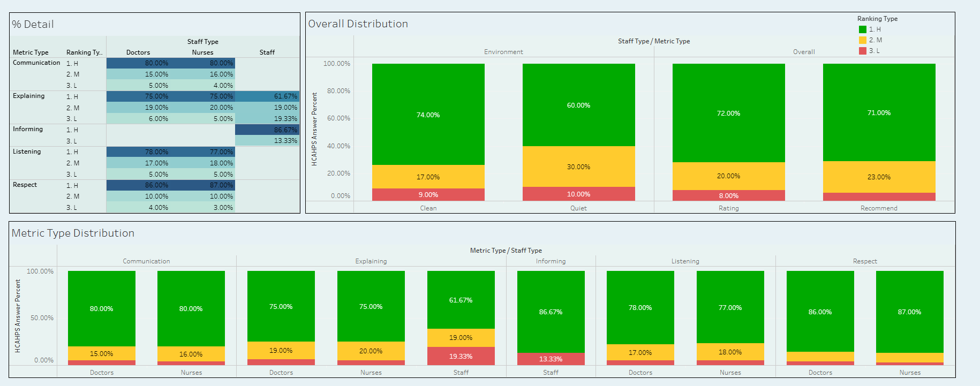980x386 pixels.
Task: Select the 16.00% yellow Communication Nurses segment
Action: click(x=191, y=354)
